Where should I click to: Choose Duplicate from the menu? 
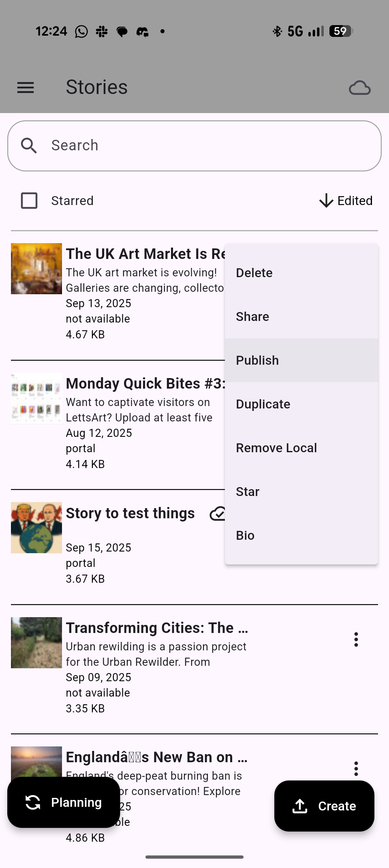point(263,404)
